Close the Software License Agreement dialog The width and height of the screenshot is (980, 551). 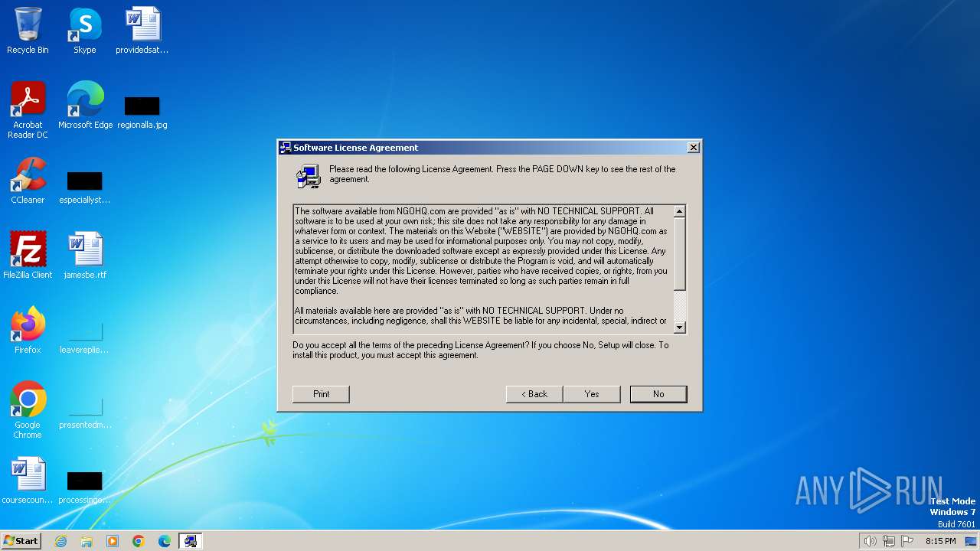click(693, 148)
